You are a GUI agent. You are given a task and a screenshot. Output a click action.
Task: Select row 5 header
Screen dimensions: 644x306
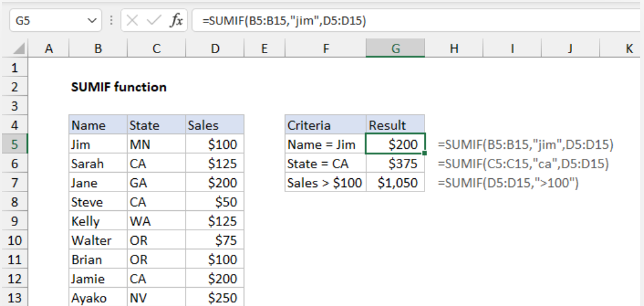pyautogui.click(x=15, y=145)
